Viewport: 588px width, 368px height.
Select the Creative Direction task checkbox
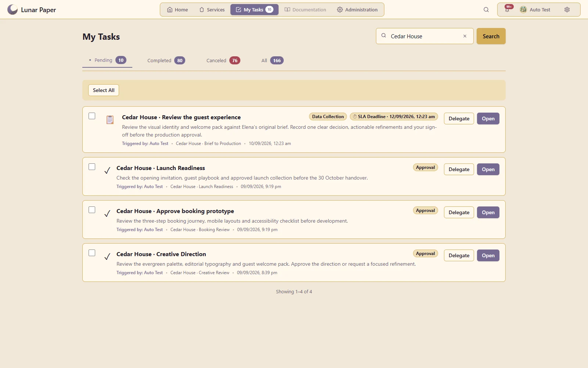pyautogui.click(x=92, y=253)
